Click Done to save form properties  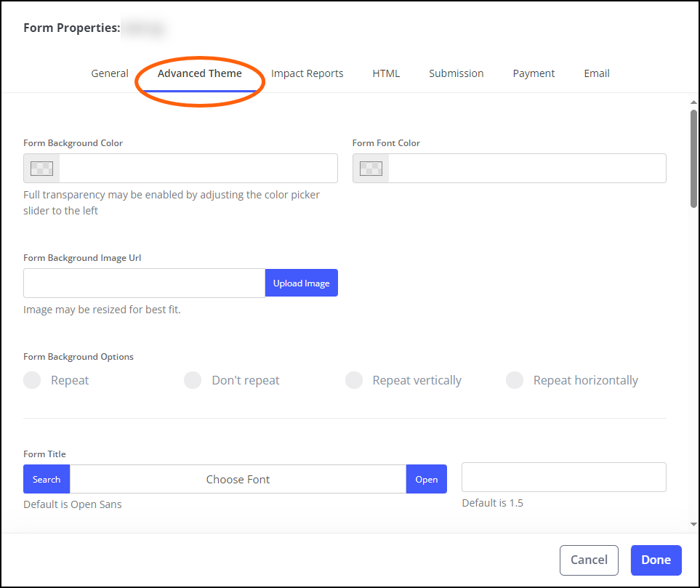click(x=656, y=560)
